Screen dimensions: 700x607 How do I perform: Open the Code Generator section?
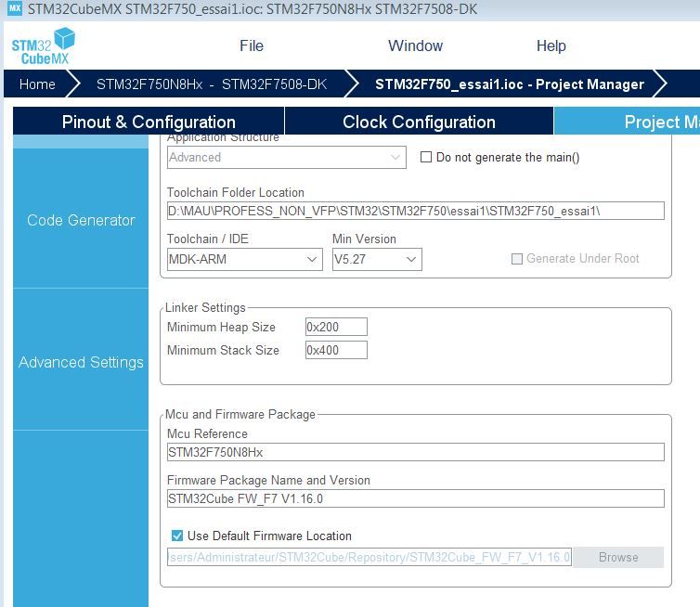coord(81,220)
